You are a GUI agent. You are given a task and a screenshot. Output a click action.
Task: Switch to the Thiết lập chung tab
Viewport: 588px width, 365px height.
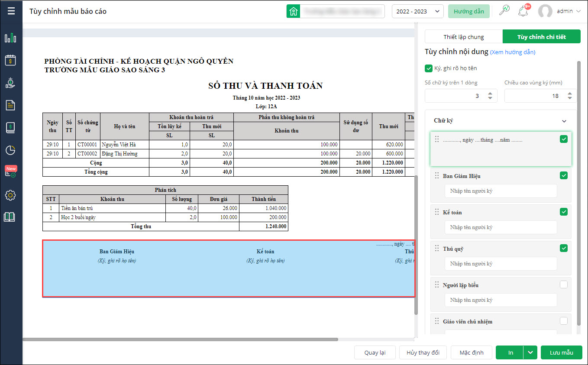463,37
